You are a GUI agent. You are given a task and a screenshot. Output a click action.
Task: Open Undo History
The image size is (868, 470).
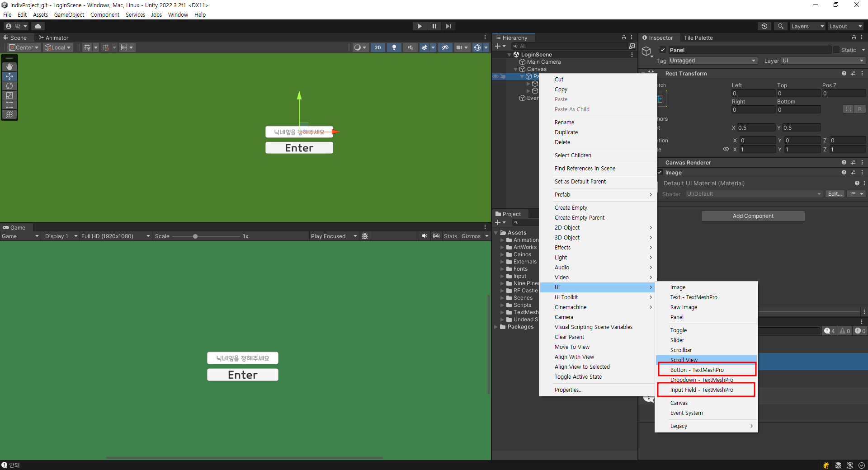[x=764, y=26]
